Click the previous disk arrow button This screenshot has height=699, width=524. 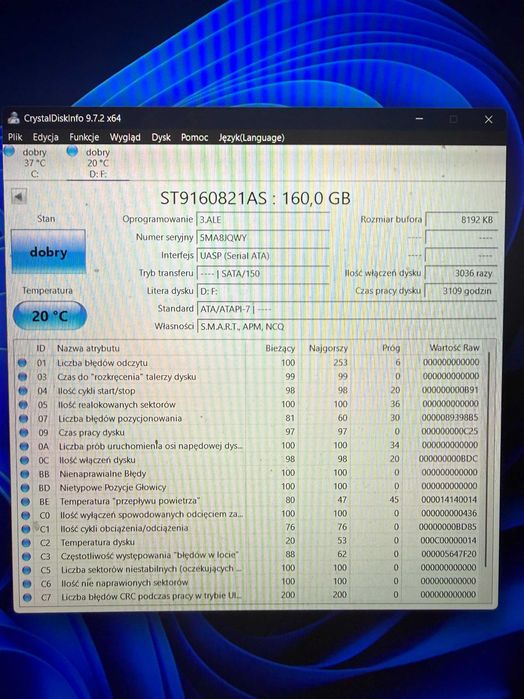pos(19,196)
